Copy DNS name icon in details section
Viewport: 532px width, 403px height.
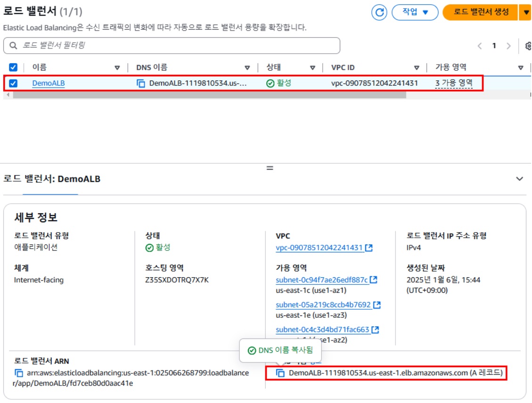[x=280, y=373]
